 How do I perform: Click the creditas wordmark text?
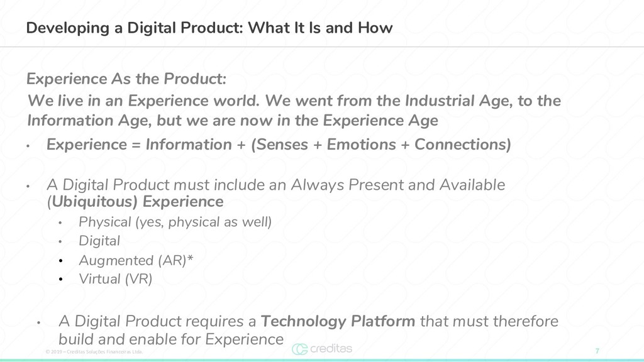(331, 348)
